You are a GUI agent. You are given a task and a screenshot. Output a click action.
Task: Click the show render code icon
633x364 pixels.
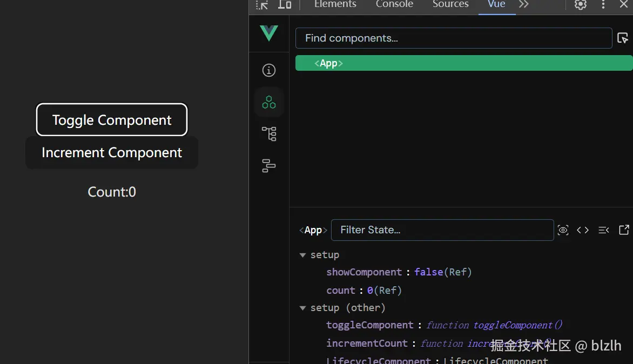[x=583, y=230]
